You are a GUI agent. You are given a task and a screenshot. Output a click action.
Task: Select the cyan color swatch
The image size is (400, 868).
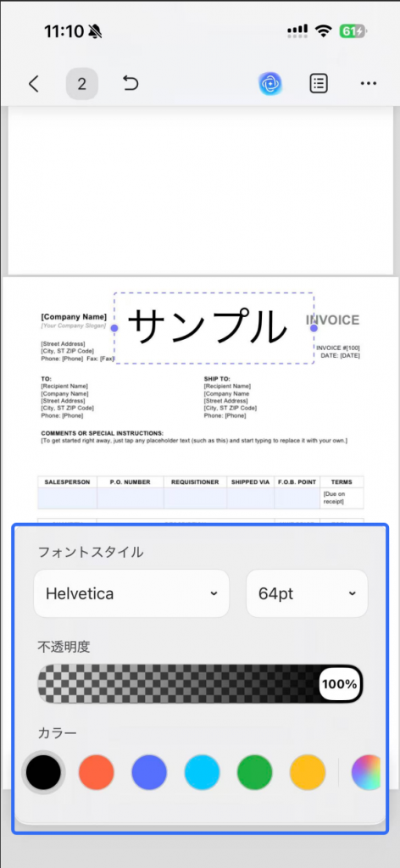click(x=202, y=771)
